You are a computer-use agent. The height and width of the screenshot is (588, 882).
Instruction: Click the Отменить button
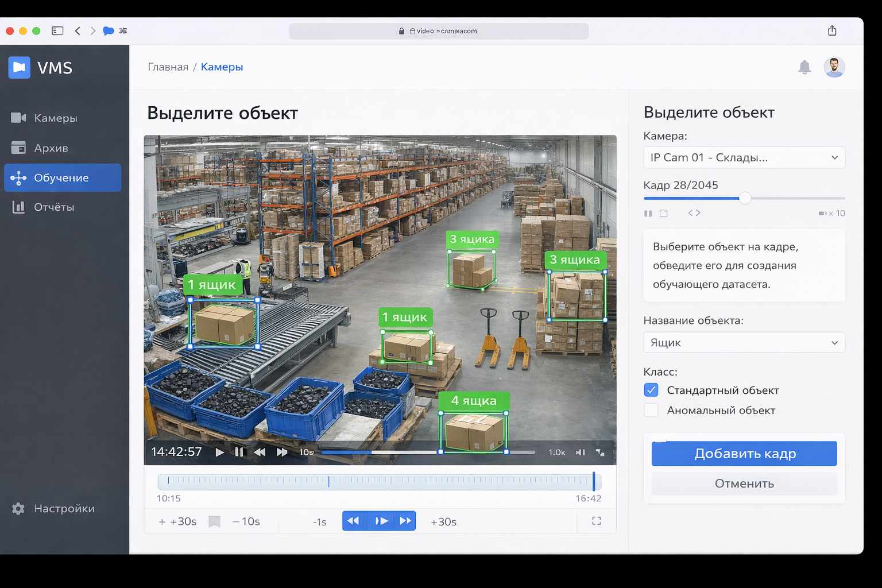[744, 484]
